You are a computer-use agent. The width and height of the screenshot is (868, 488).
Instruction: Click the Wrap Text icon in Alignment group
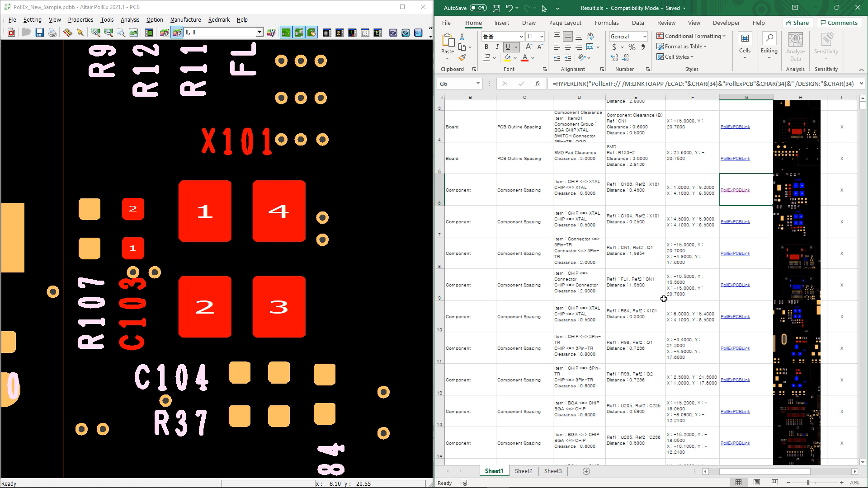click(x=590, y=36)
